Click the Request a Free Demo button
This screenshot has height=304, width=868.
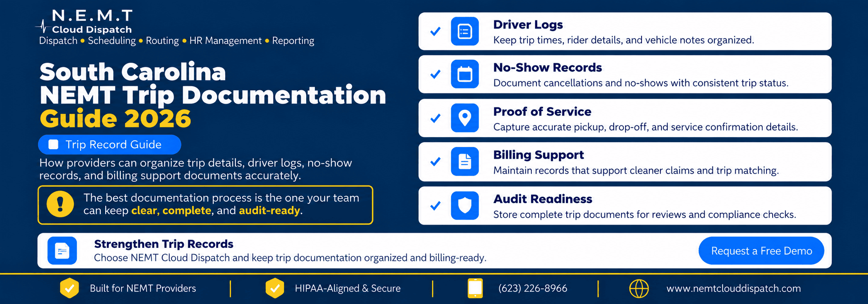[762, 251]
